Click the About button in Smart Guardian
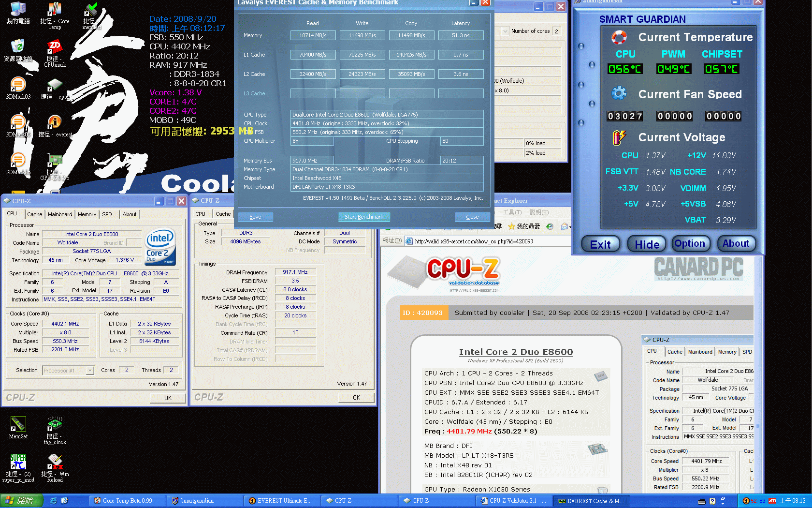812x508 pixels. click(736, 243)
